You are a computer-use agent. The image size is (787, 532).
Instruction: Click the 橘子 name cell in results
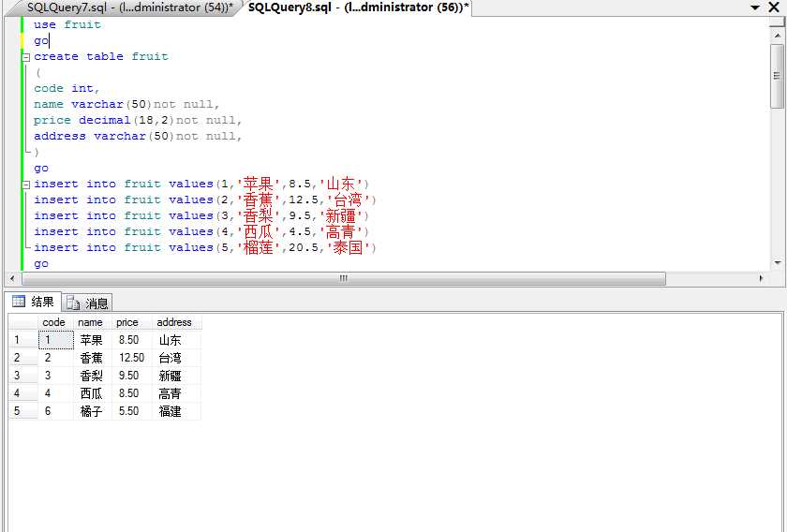click(x=93, y=411)
